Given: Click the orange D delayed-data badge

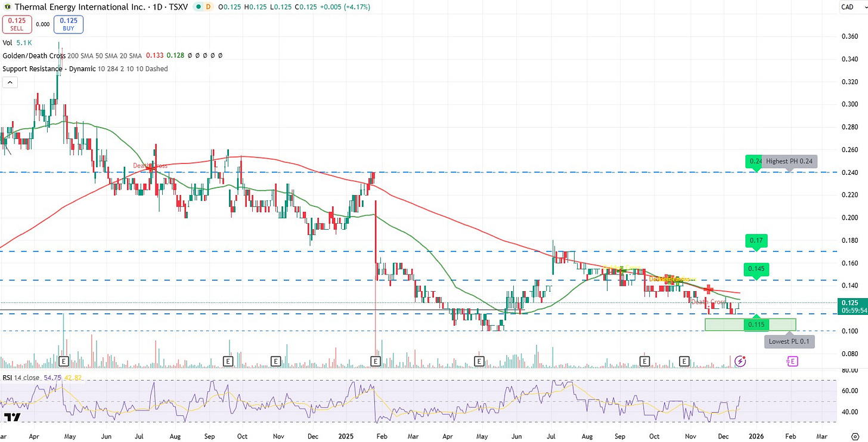Looking at the screenshot, I should [x=208, y=7].
